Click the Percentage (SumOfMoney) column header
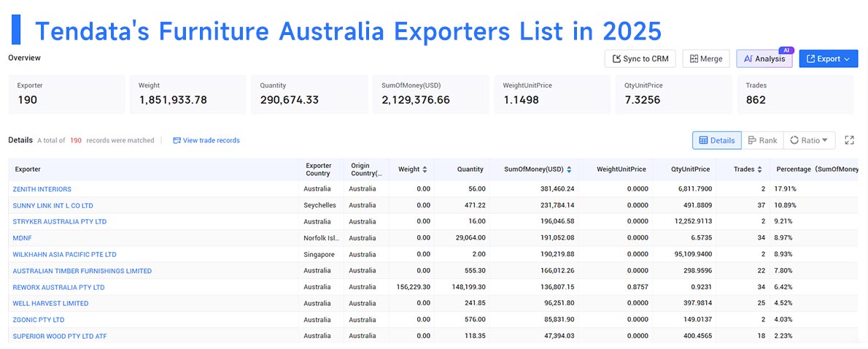The image size is (868, 349). tap(815, 169)
